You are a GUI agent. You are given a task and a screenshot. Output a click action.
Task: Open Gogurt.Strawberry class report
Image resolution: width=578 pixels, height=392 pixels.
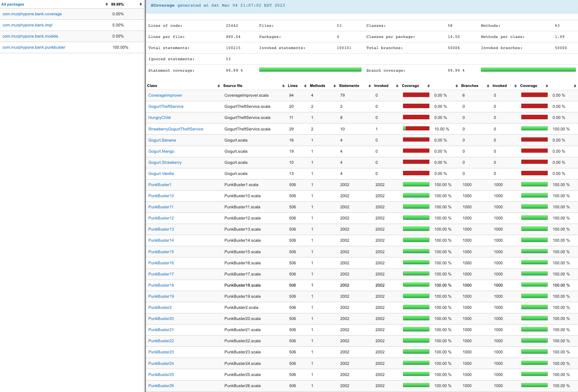165,162
